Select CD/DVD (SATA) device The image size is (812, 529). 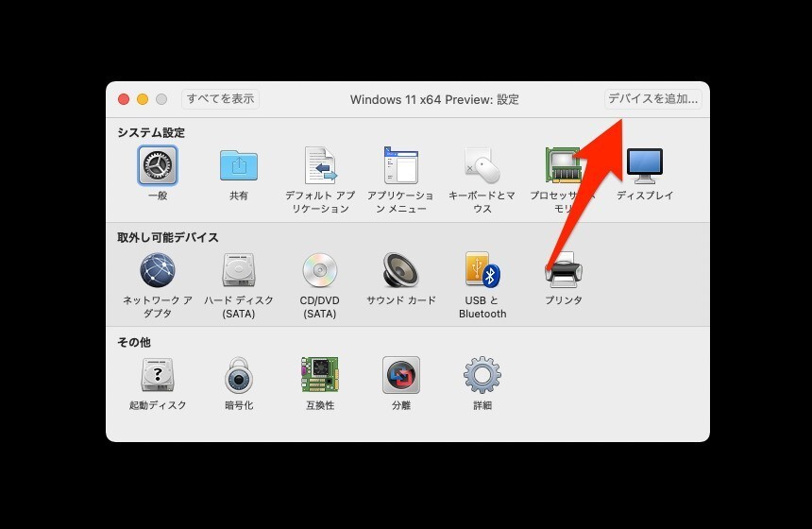[x=320, y=270]
